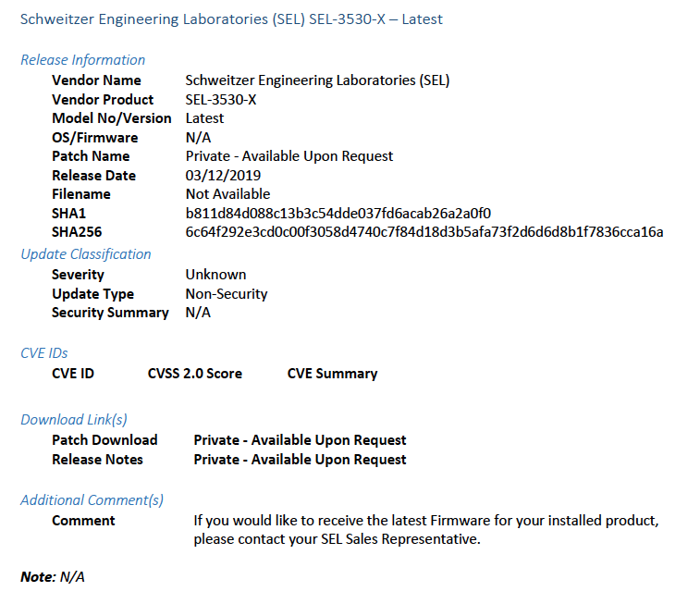Click the Update Classification section heading

point(86,254)
